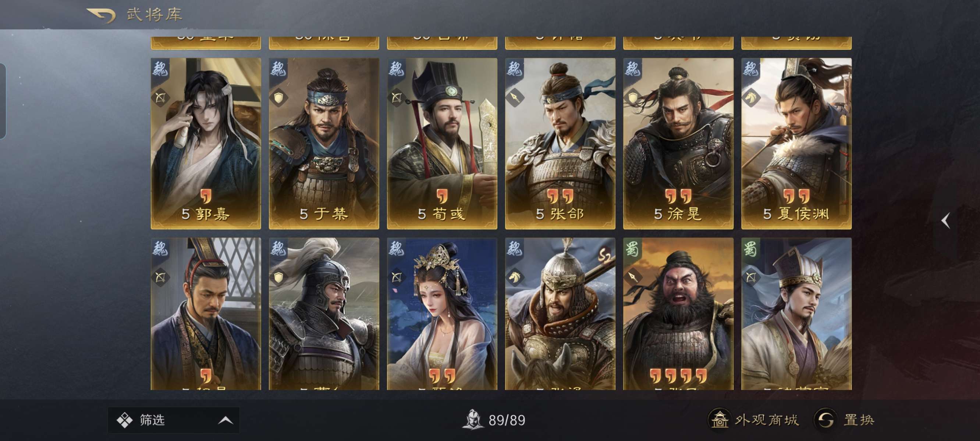
Task: Click the left edge collapsed panel tab
Action: 3,101
